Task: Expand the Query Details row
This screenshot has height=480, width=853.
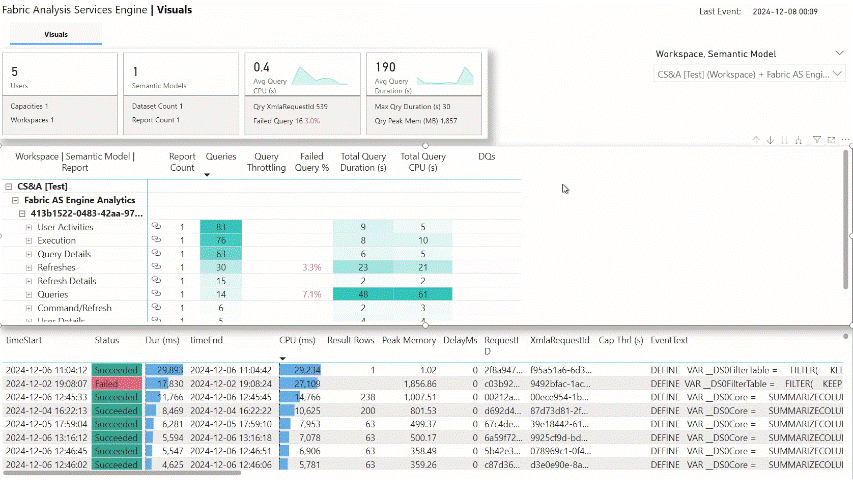Action: coord(29,254)
